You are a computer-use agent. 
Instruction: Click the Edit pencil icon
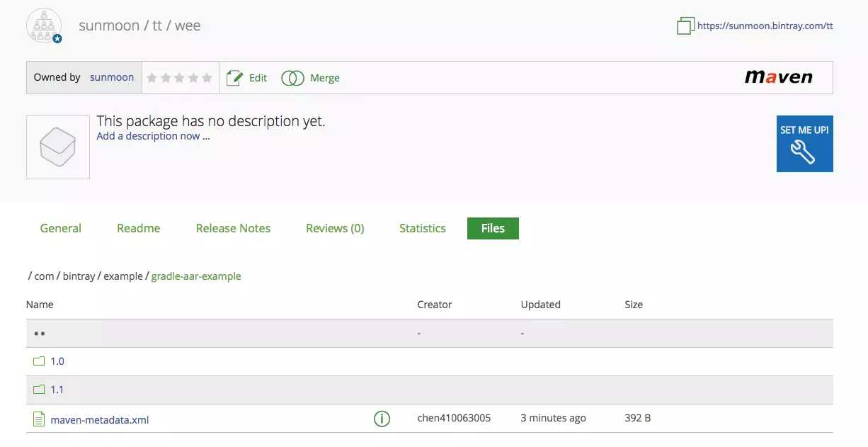[234, 78]
